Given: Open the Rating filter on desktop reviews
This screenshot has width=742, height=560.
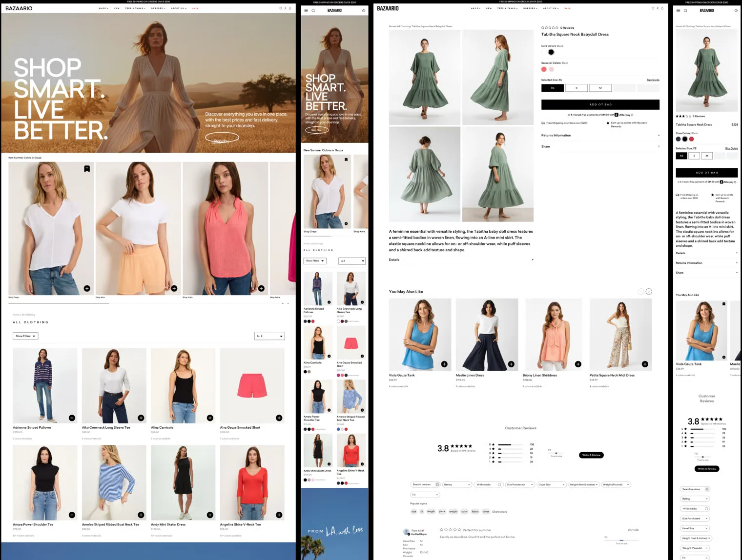Looking at the screenshot, I should click(457, 484).
